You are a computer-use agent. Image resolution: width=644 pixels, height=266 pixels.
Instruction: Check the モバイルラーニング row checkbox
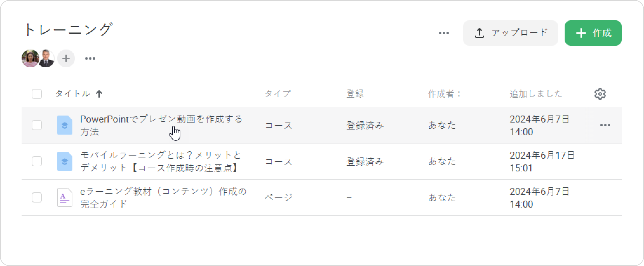pyautogui.click(x=37, y=161)
